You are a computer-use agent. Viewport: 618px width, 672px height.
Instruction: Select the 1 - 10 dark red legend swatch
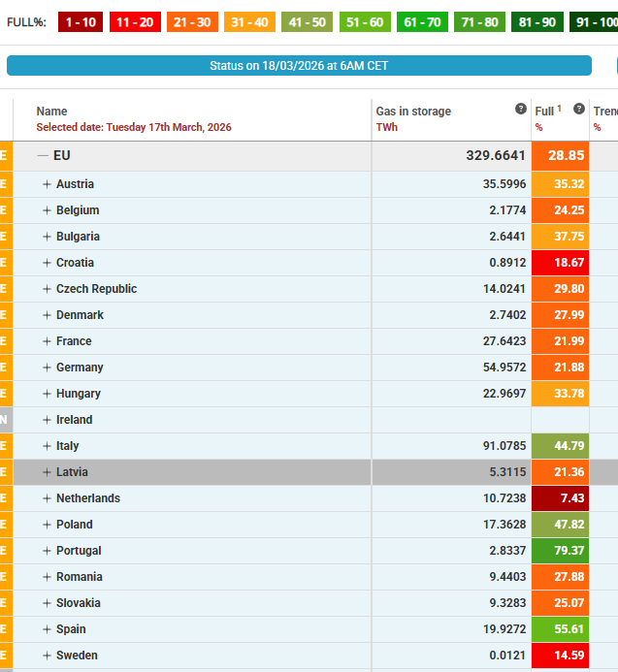pyautogui.click(x=81, y=21)
